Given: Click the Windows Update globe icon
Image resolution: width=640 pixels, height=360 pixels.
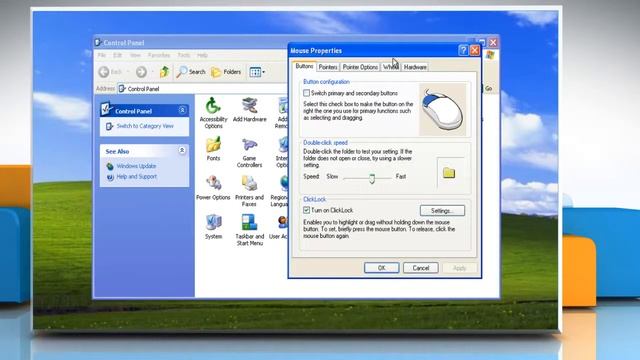Looking at the screenshot, I should 110,167.
